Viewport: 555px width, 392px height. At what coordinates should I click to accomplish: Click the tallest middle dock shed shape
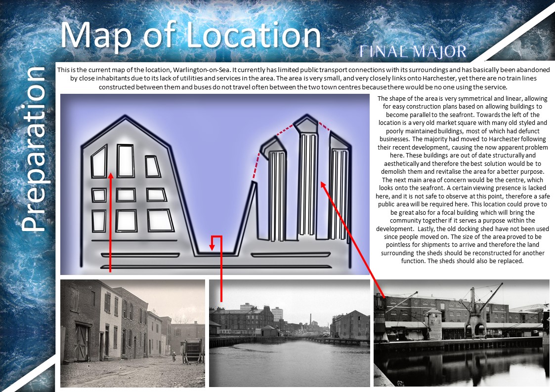click(x=307, y=183)
